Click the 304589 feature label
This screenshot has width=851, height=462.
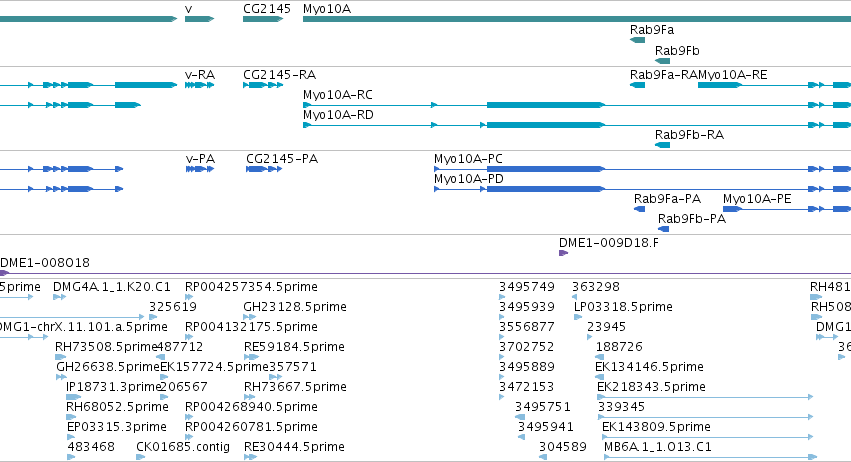click(563, 447)
